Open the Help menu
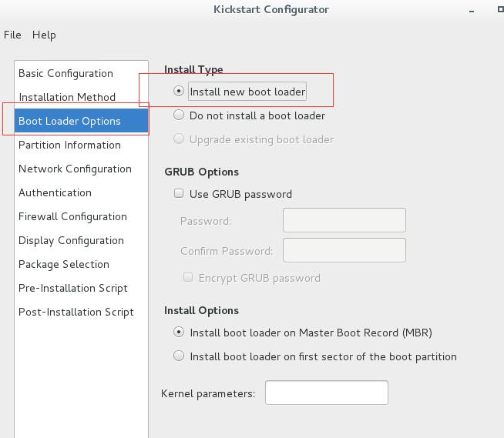Screen dimensions: 504x438 [44, 35]
